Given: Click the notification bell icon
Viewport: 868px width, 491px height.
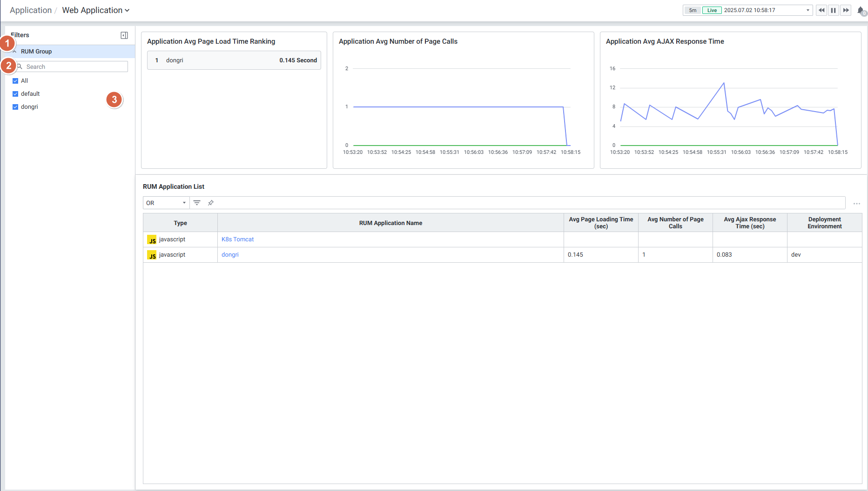Looking at the screenshot, I should pos(860,10).
